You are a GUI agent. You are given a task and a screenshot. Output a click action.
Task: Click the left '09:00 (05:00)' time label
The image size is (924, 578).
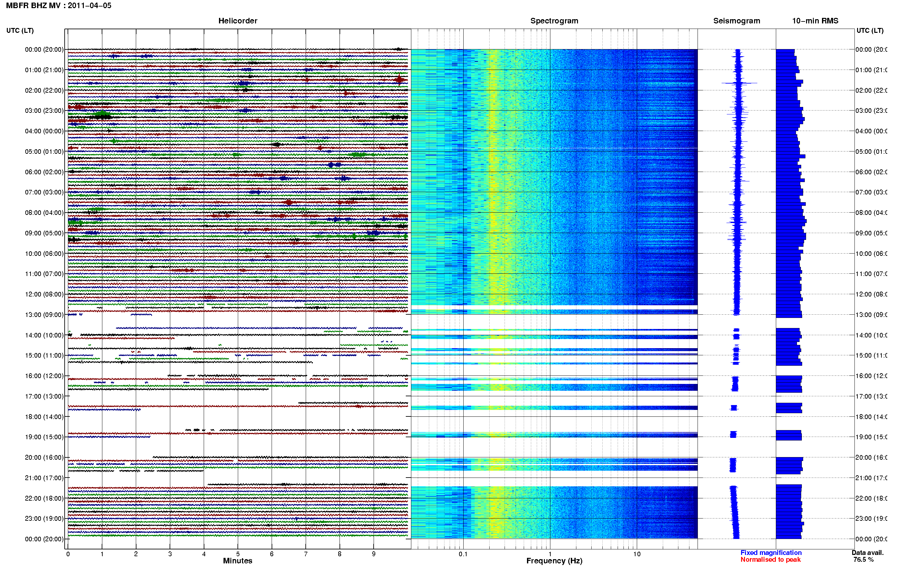pyautogui.click(x=44, y=233)
